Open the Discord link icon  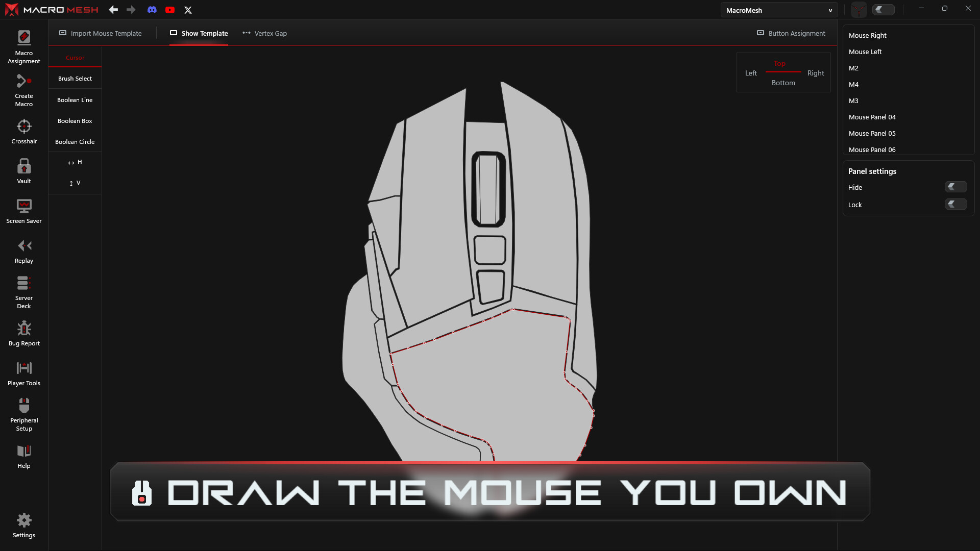click(152, 10)
